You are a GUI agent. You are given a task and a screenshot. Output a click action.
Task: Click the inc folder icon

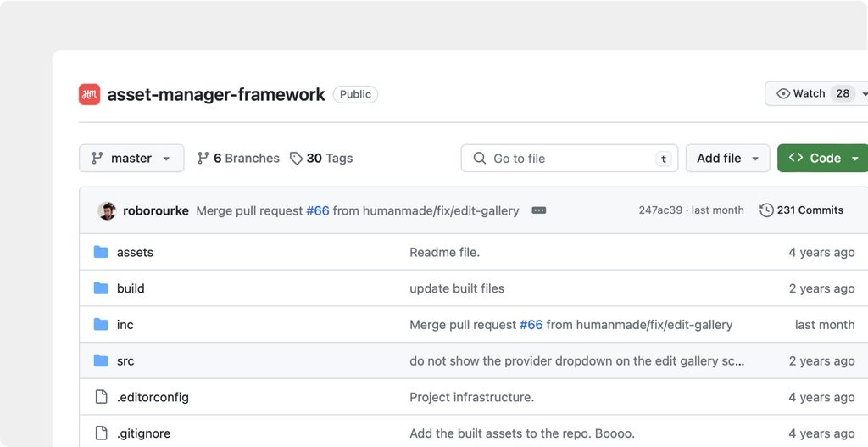[101, 325]
